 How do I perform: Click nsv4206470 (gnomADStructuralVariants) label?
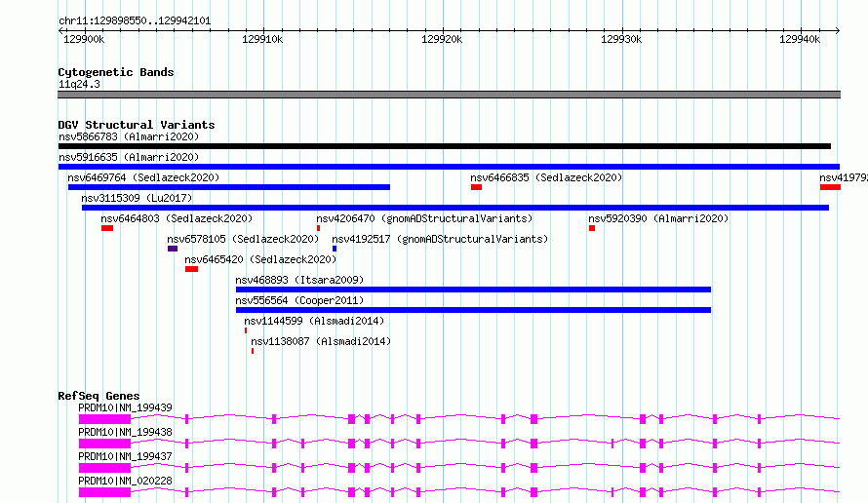click(424, 218)
